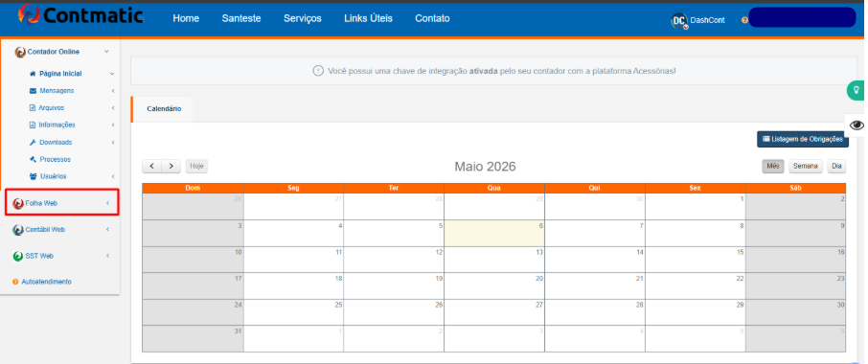Expand the Contábil Web section chevron

coord(107,229)
